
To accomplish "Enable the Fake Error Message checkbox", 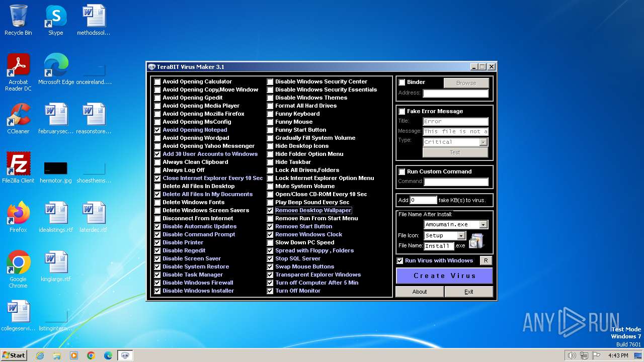I will [x=402, y=111].
